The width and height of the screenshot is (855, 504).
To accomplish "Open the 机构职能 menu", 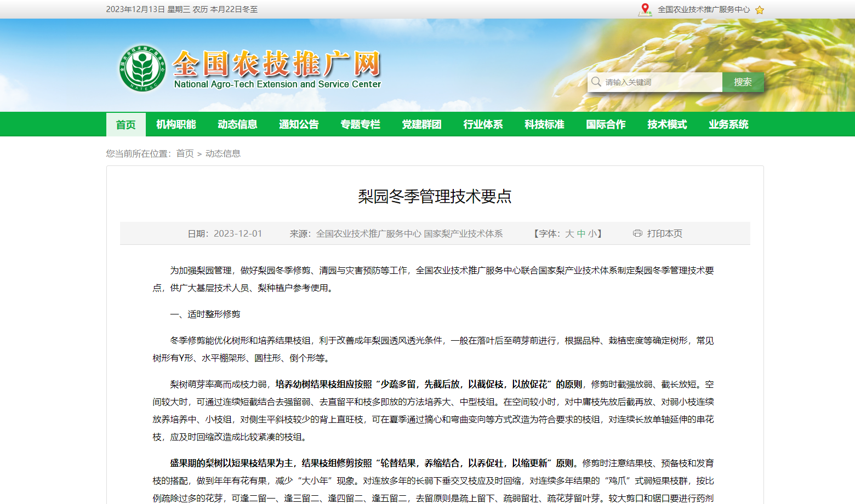I will 176,124.
